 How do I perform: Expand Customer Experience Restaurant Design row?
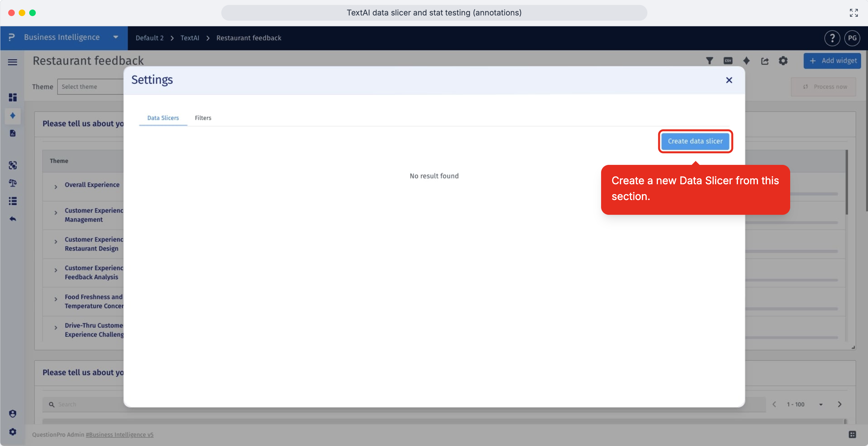coord(55,241)
